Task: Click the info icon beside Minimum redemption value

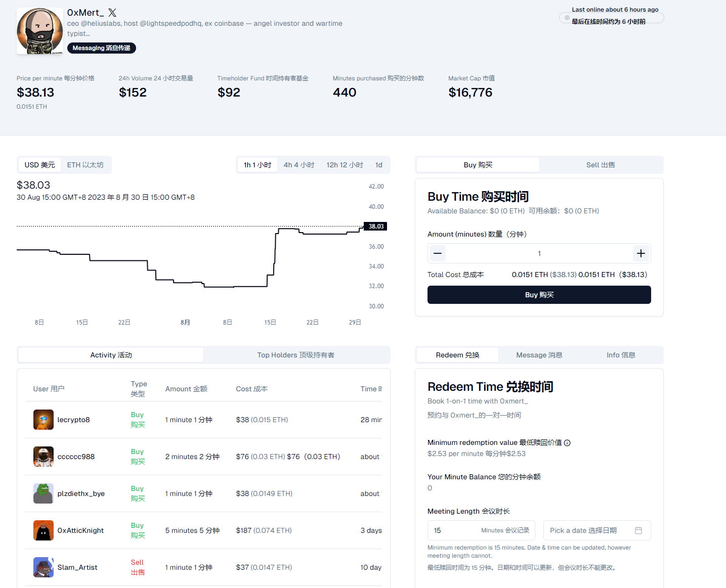Action: [567, 443]
